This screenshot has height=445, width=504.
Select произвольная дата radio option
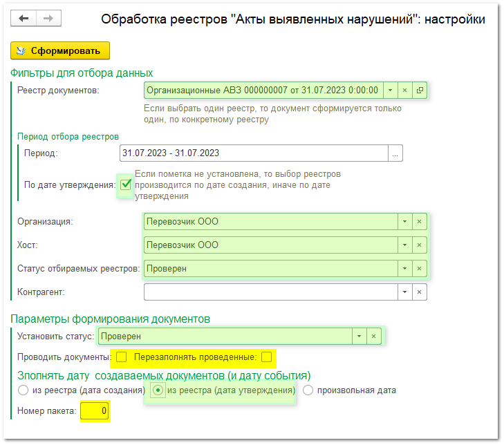(x=308, y=390)
